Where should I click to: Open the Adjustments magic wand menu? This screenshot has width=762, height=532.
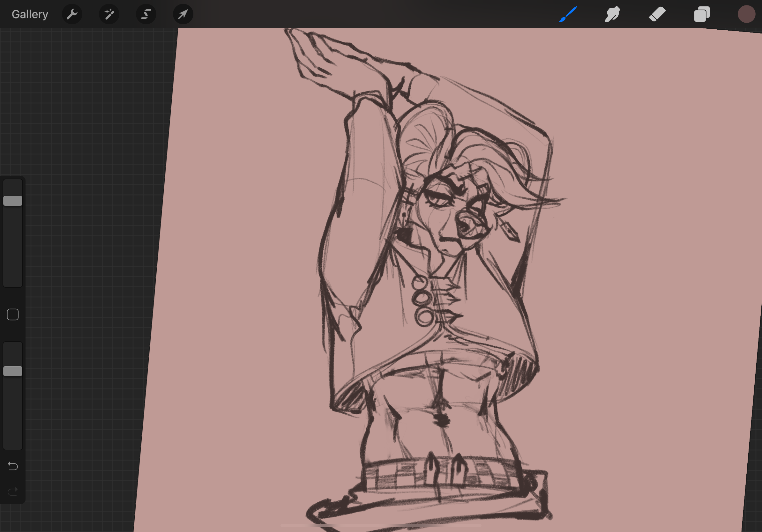click(x=109, y=14)
